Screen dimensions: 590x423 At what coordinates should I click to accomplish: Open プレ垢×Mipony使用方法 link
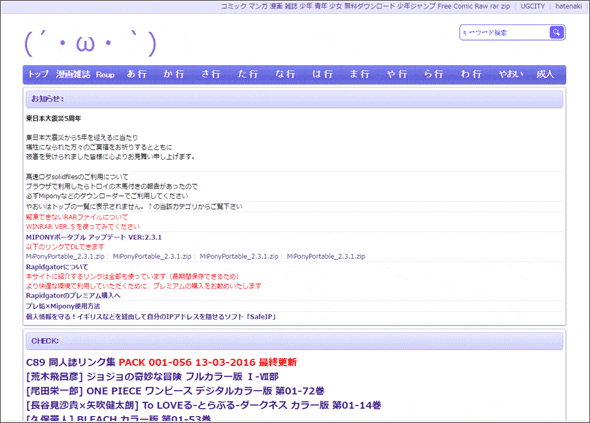coord(63,306)
